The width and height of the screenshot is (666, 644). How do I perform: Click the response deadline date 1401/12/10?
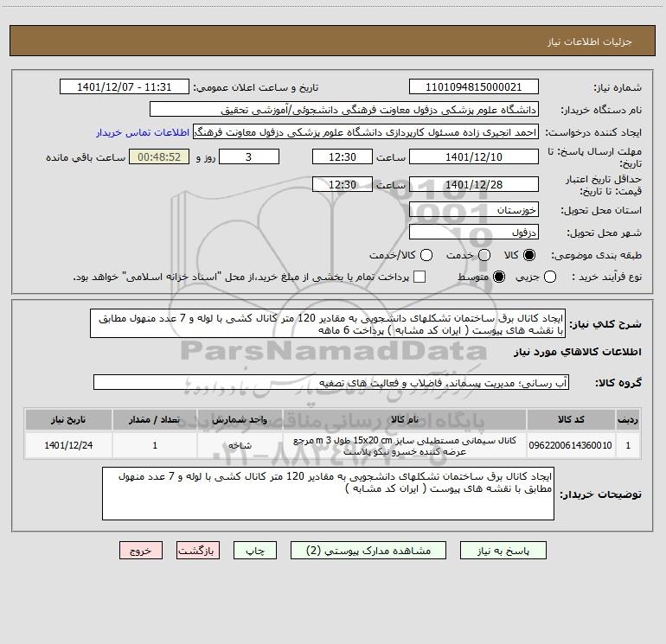point(474,156)
